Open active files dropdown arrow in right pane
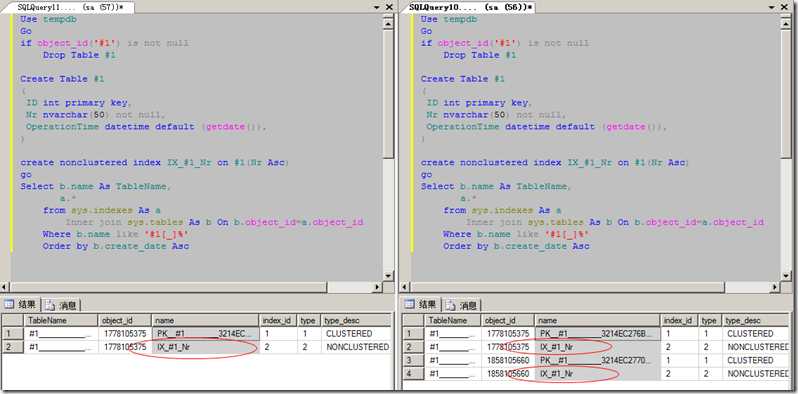 point(778,8)
